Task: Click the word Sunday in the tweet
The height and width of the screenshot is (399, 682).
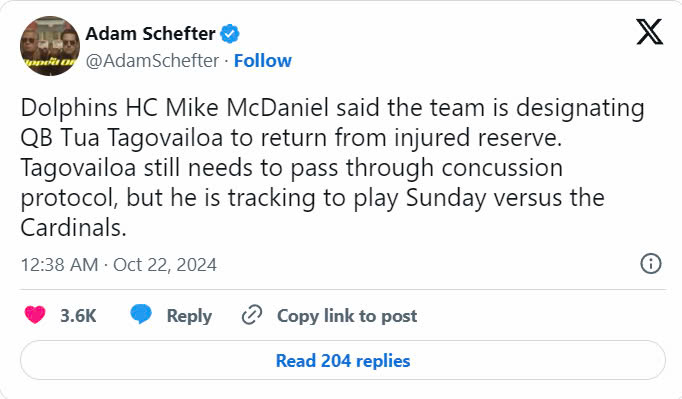Action: (x=446, y=198)
